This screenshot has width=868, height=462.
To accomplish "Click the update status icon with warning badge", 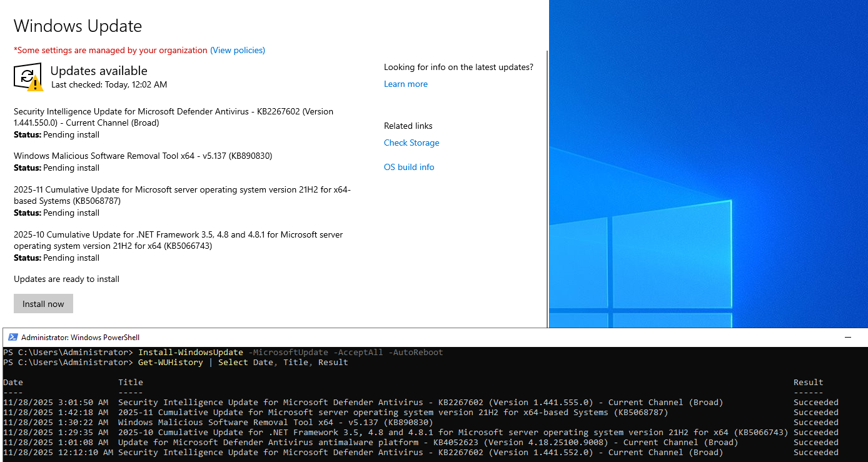I will 28,77.
